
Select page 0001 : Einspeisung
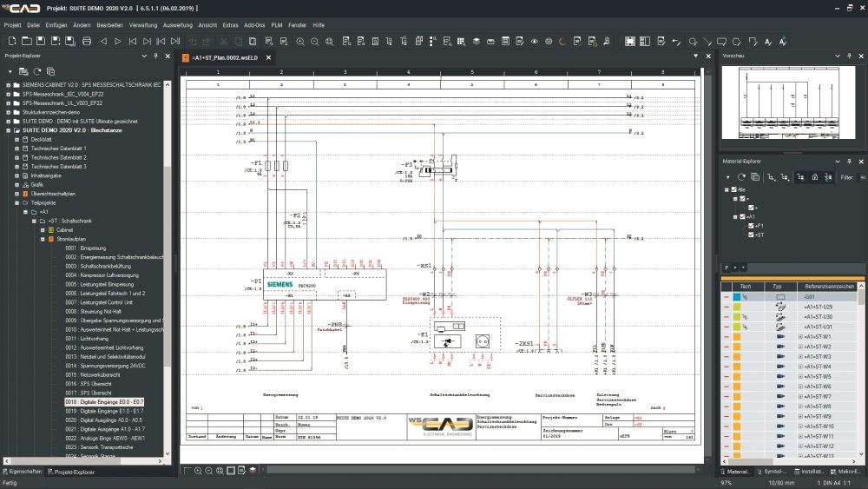coord(85,248)
